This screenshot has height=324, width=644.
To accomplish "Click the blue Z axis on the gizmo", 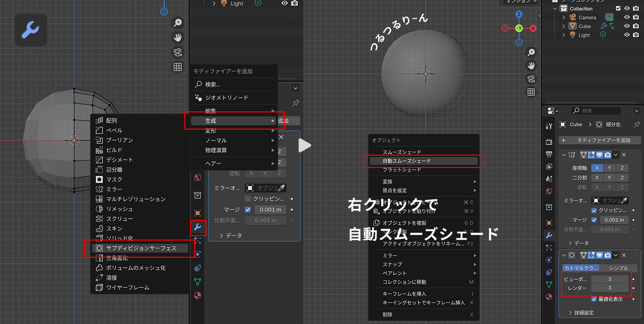I will click(519, 14).
